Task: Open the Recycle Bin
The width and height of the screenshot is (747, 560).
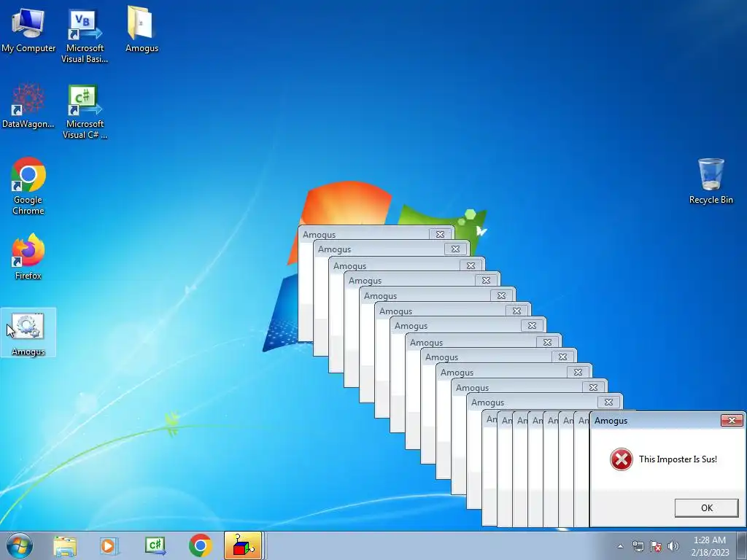Action: click(x=711, y=182)
